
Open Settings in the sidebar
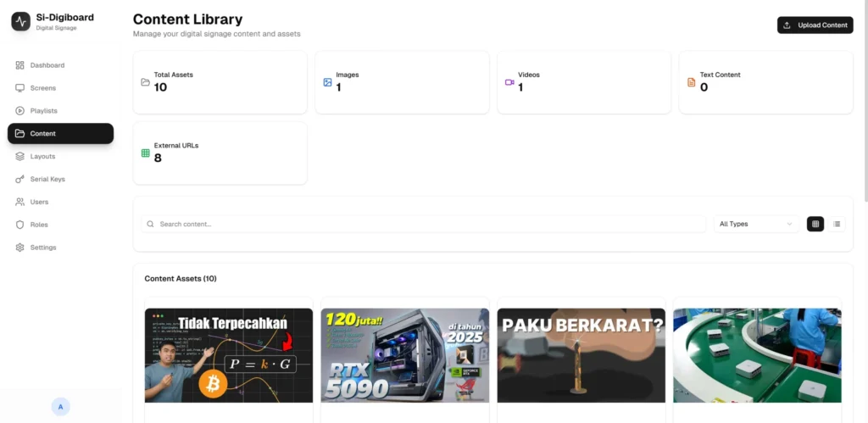pyautogui.click(x=42, y=248)
